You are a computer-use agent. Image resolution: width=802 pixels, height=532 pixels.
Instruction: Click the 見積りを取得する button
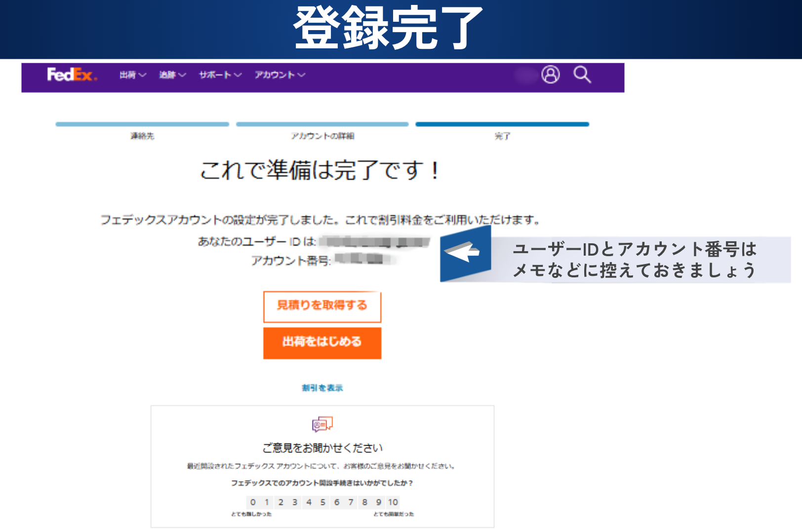point(322,306)
